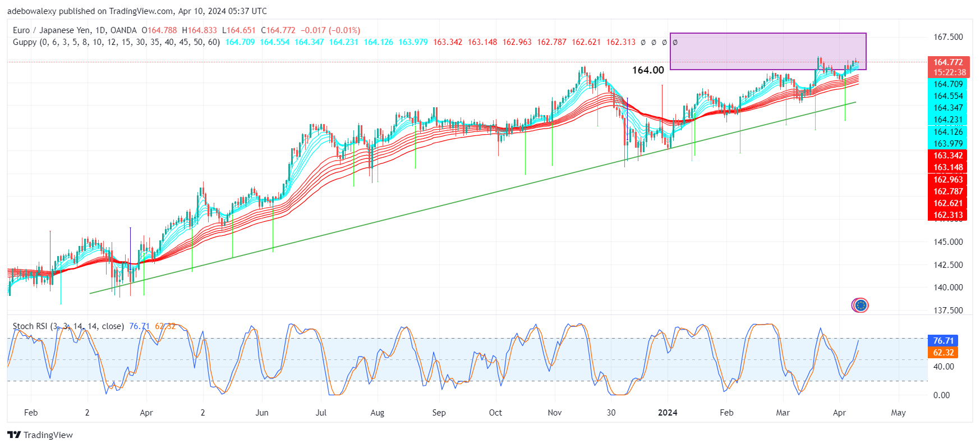Click the Euro / Japanese Yen symbol title

tap(75, 30)
